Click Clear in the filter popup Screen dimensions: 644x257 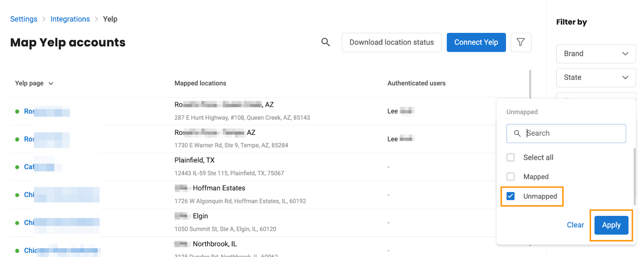(x=575, y=225)
